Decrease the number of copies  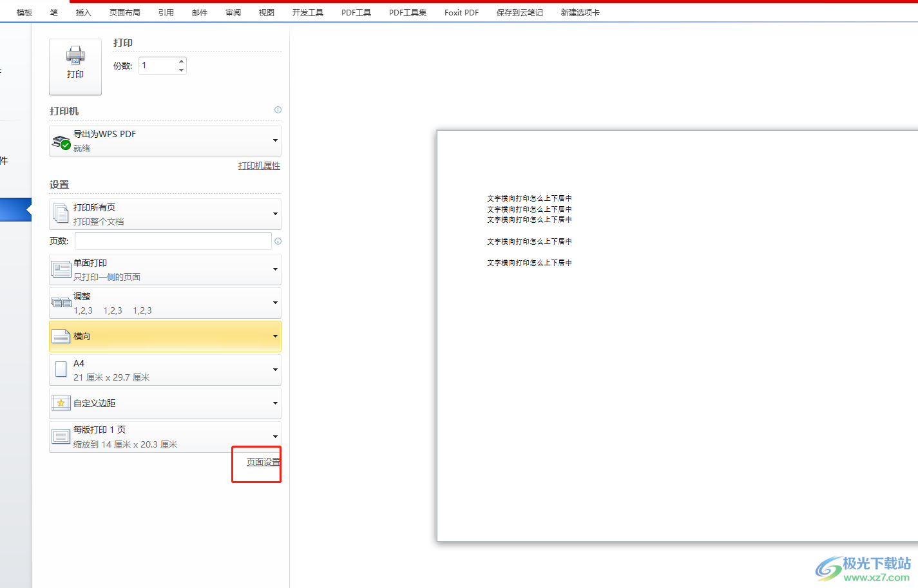click(x=182, y=70)
